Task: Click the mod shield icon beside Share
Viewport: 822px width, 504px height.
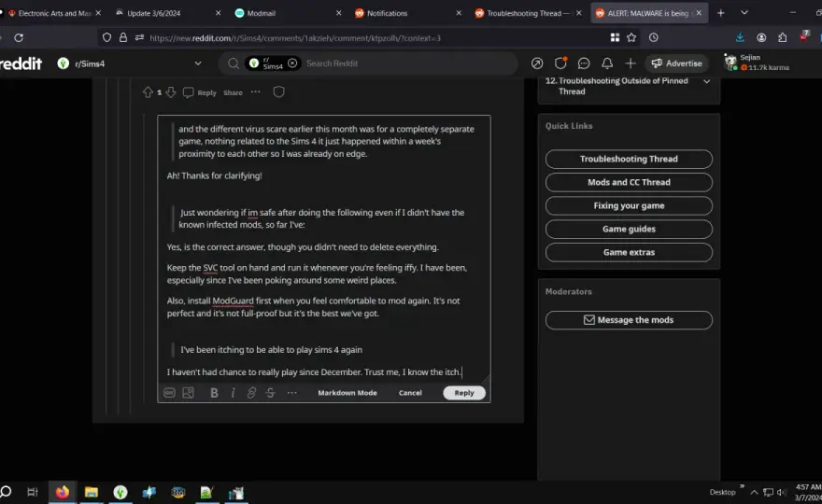Action: click(x=279, y=92)
